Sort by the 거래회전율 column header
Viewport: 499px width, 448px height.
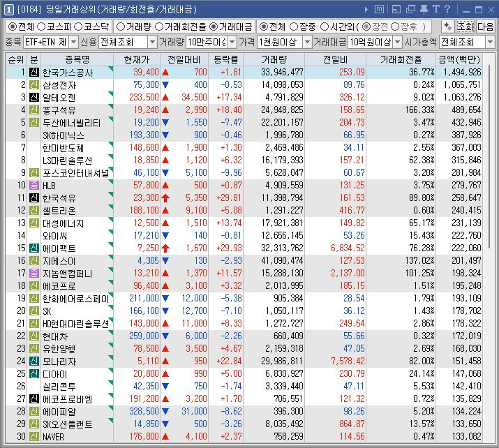(401, 59)
